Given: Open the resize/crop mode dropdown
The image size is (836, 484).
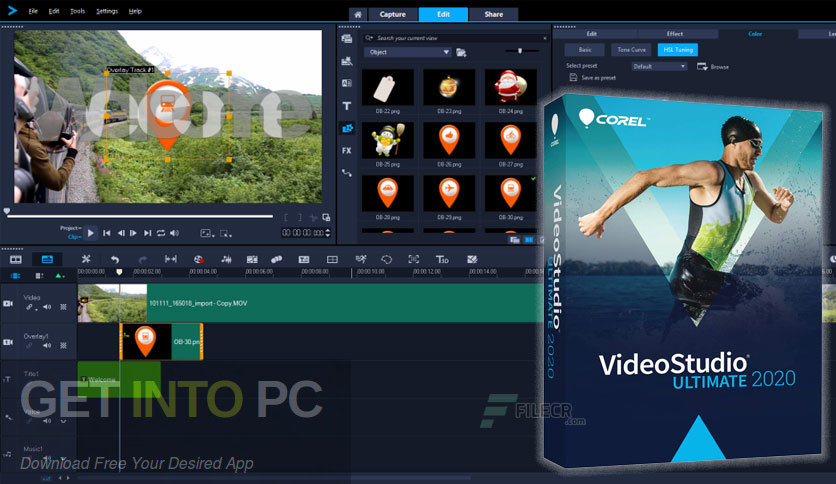Looking at the screenshot, I should coord(226,233).
